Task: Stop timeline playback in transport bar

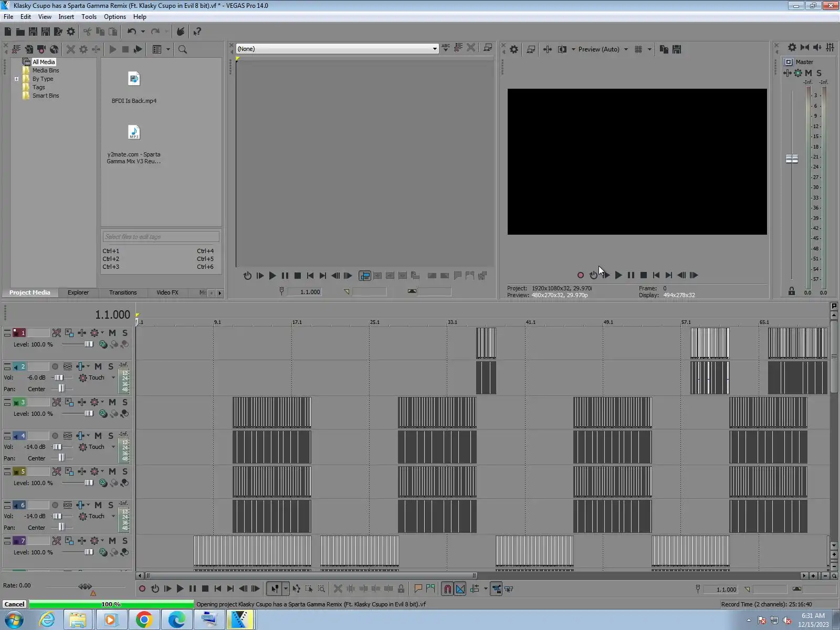Action: click(205, 589)
